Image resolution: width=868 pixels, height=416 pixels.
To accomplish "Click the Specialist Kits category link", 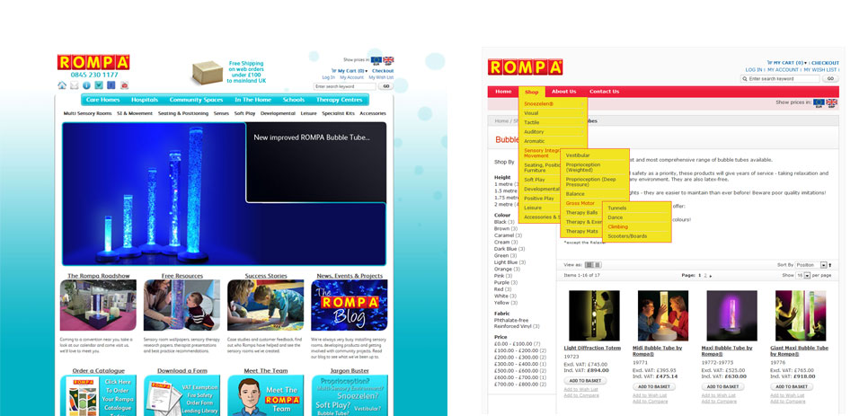I will click(x=338, y=113).
